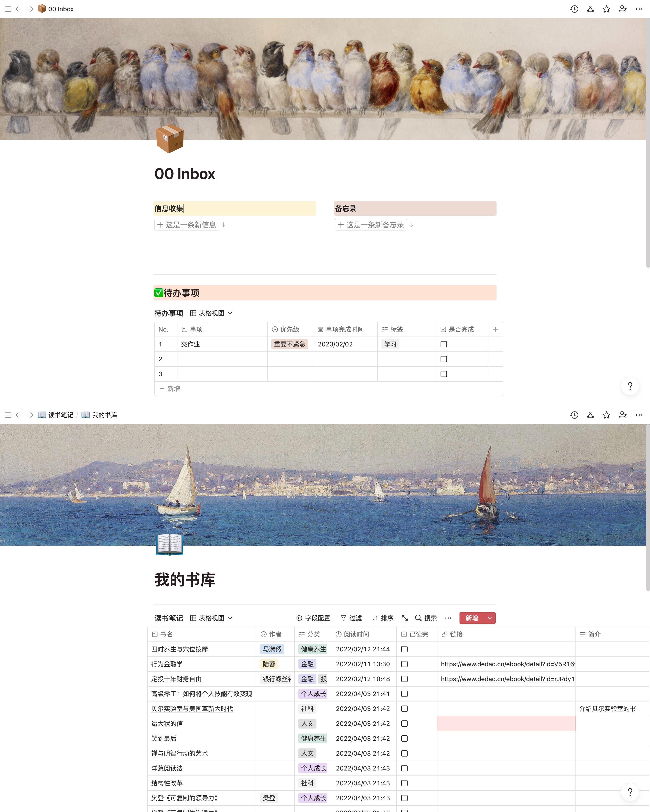Click red 新增 button

click(472, 618)
